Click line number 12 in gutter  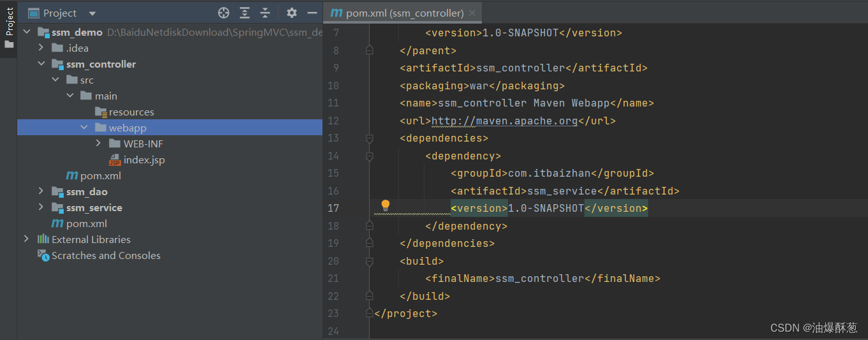click(x=333, y=121)
